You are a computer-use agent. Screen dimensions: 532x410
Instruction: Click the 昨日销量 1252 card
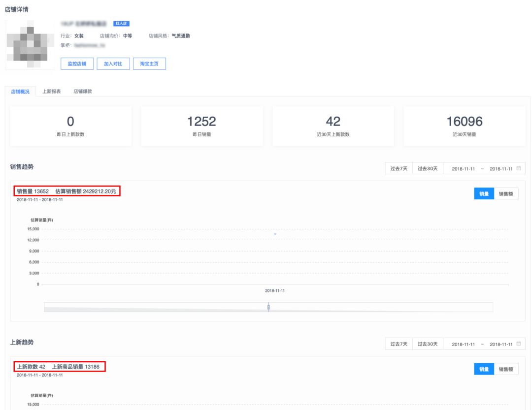[x=202, y=126]
